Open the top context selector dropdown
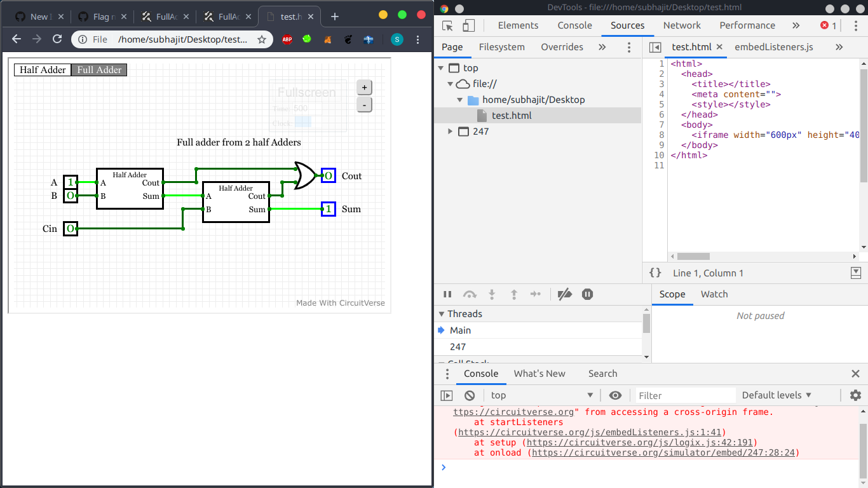This screenshot has width=868, height=488. coord(541,395)
